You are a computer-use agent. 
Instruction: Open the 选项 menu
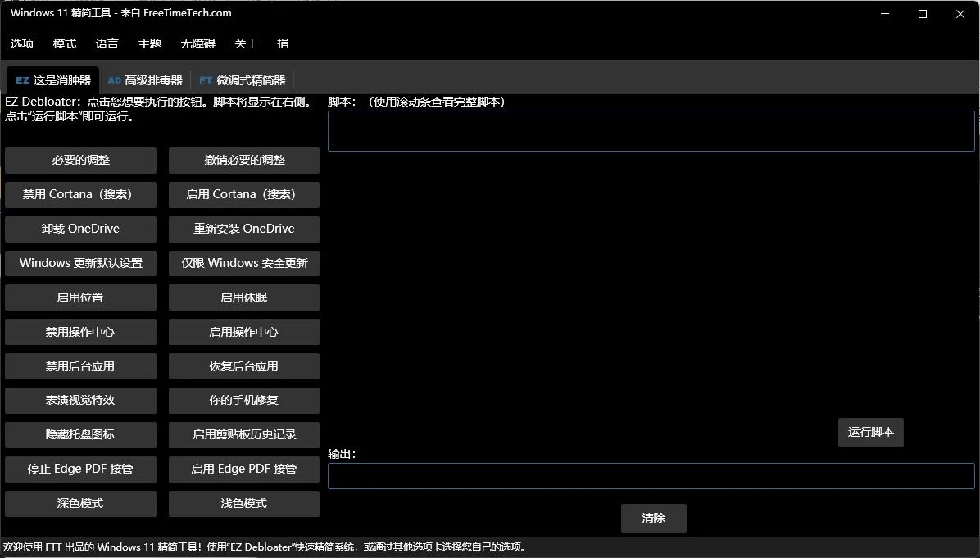(22, 43)
